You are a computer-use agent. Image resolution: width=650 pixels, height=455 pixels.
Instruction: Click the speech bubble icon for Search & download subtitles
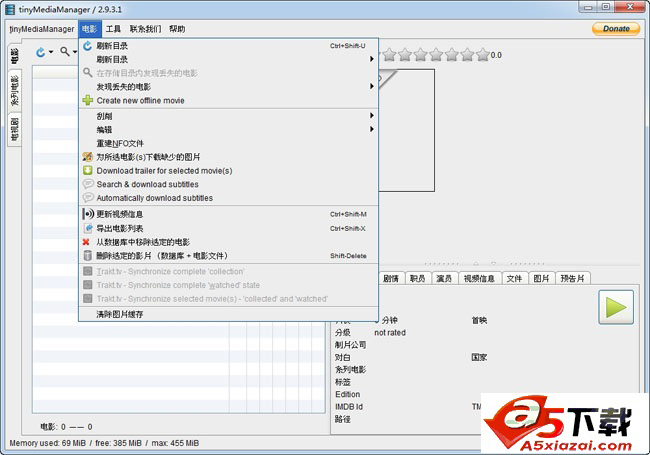click(x=87, y=184)
